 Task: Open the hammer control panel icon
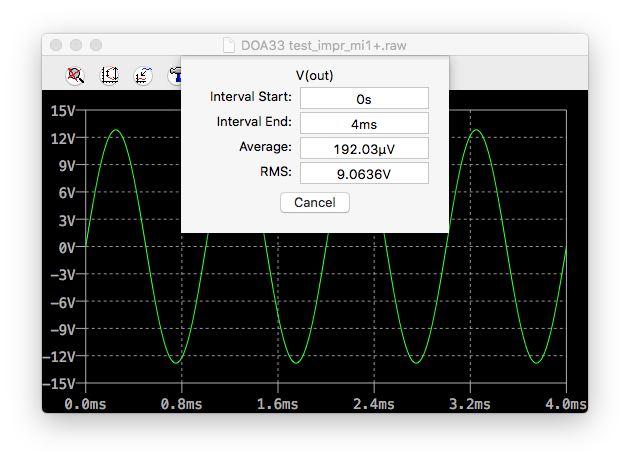175,75
